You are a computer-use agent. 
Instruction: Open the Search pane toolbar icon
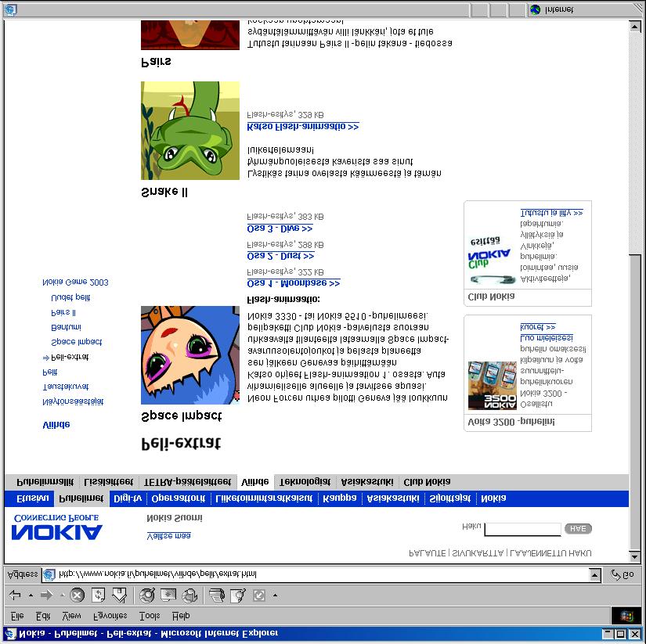point(146,595)
